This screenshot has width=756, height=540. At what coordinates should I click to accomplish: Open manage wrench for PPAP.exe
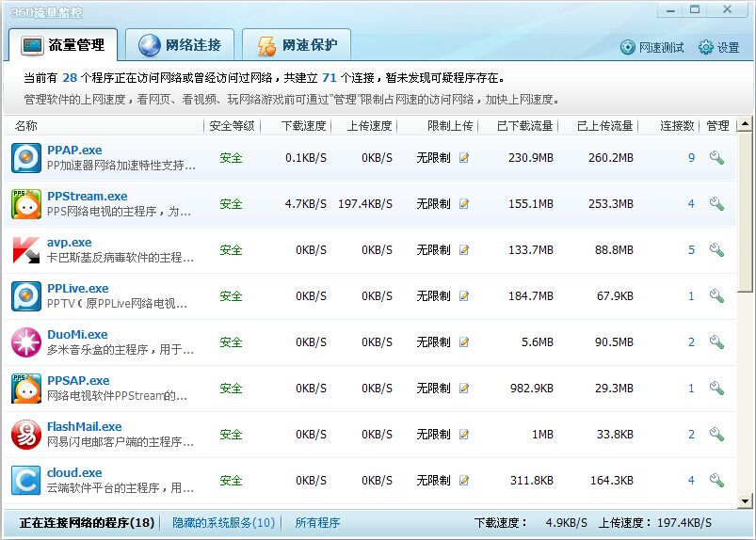(716, 157)
